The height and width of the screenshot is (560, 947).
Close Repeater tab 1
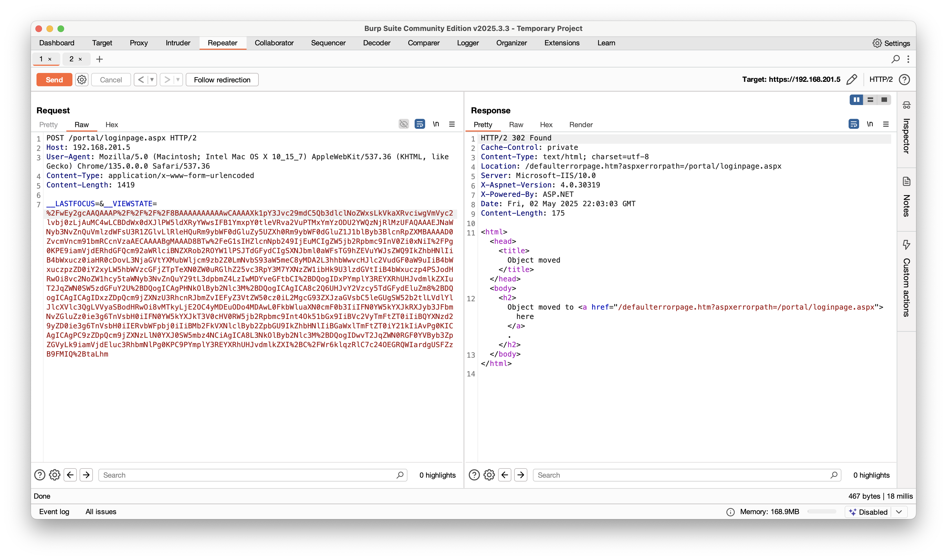click(50, 59)
